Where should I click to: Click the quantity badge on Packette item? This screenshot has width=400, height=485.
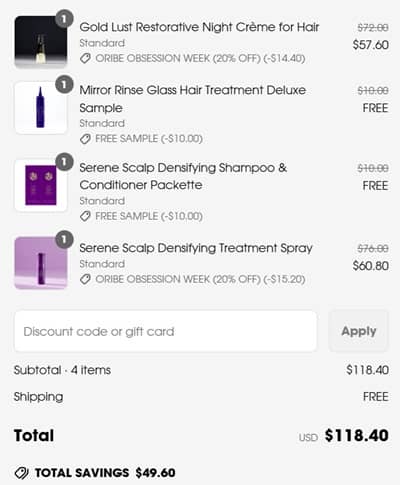pos(64,162)
